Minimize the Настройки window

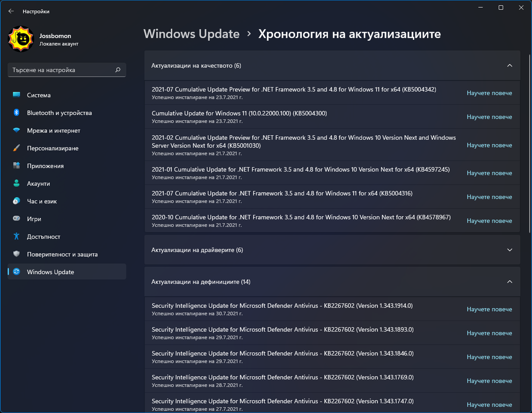pos(480,7)
